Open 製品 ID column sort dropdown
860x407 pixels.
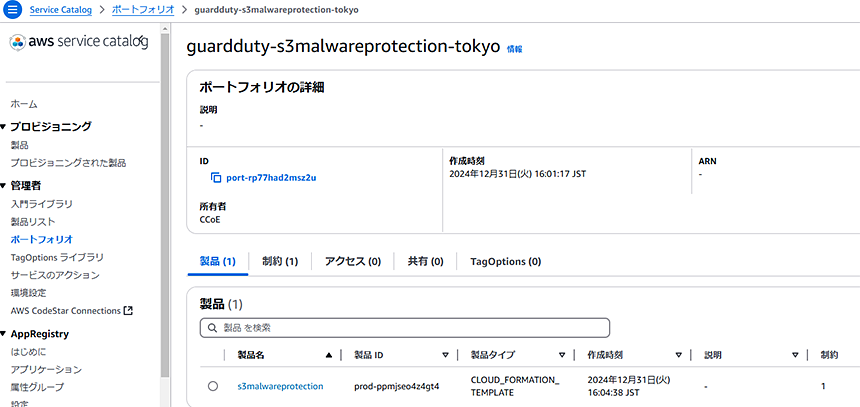pos(445,355)
